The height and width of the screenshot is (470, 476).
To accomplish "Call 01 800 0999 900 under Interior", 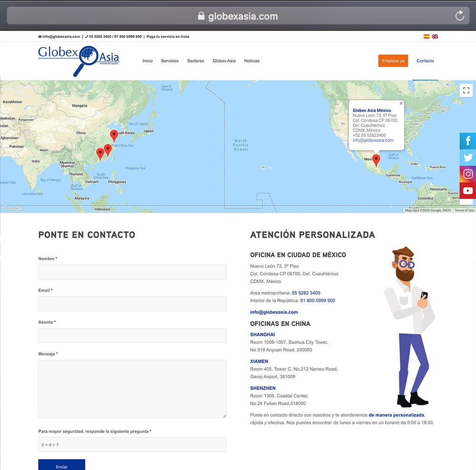I will coord(317,300).
